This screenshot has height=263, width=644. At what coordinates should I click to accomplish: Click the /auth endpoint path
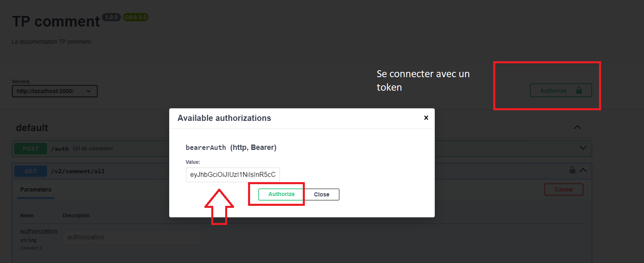click(x=60, y=149)
